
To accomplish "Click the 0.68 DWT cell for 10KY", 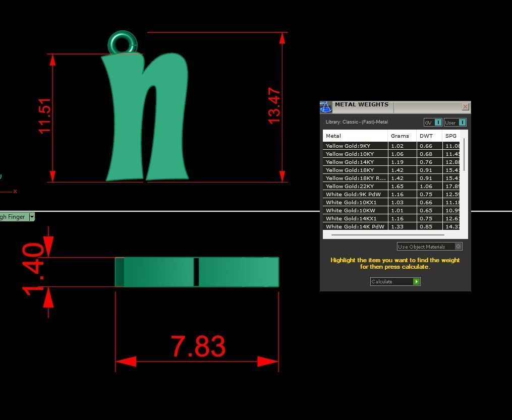I will [x=429, y=154].
